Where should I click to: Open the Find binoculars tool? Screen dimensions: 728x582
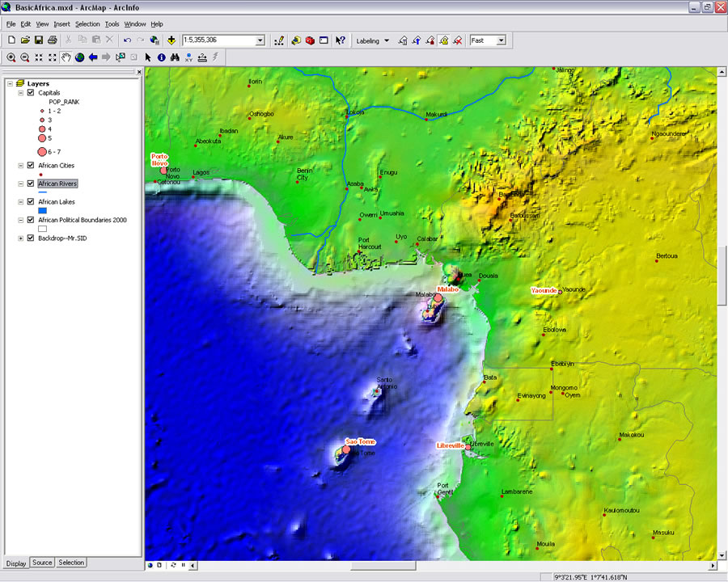coord(175,57)
